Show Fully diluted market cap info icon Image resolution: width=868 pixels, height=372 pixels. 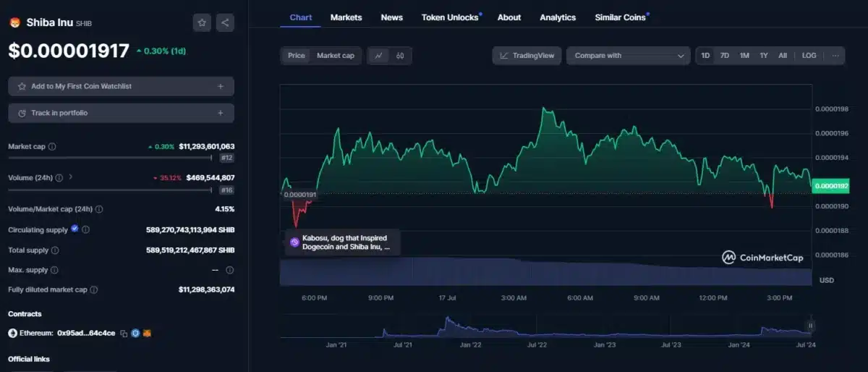94,289
